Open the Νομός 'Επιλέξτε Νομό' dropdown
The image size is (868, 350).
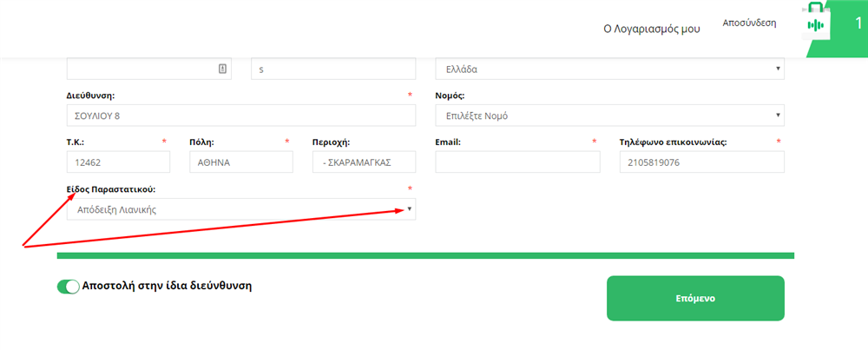(x=610, y=116)
